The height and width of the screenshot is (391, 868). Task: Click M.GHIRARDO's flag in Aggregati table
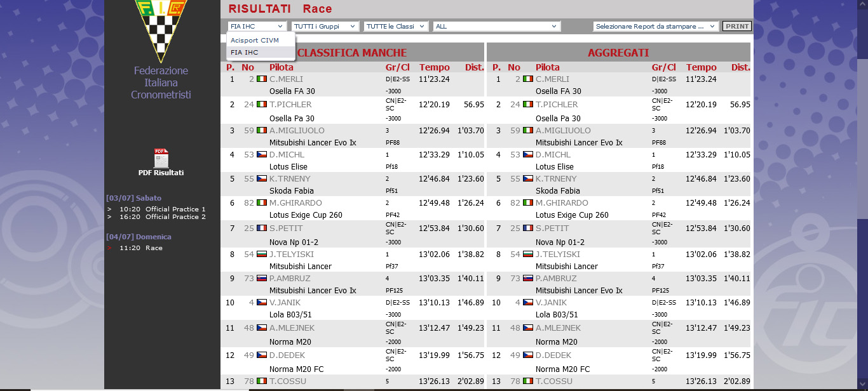528,203
